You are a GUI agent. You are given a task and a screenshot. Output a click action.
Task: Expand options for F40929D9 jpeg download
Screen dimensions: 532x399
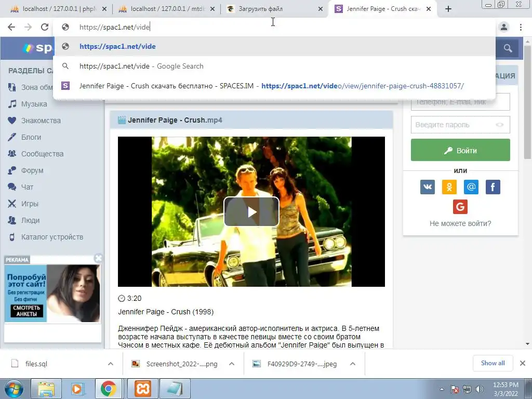pos(353,364)
